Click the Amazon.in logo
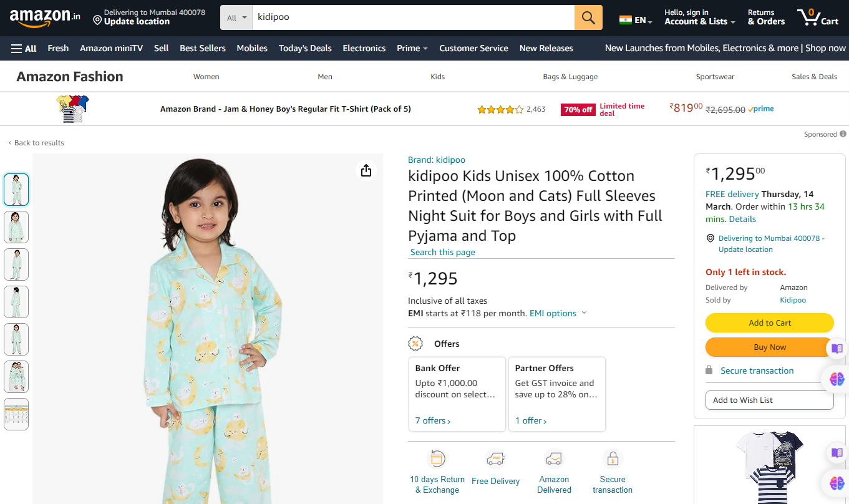Image resolution: width=849 pixels, height=504 pixels. click(45, 17)
